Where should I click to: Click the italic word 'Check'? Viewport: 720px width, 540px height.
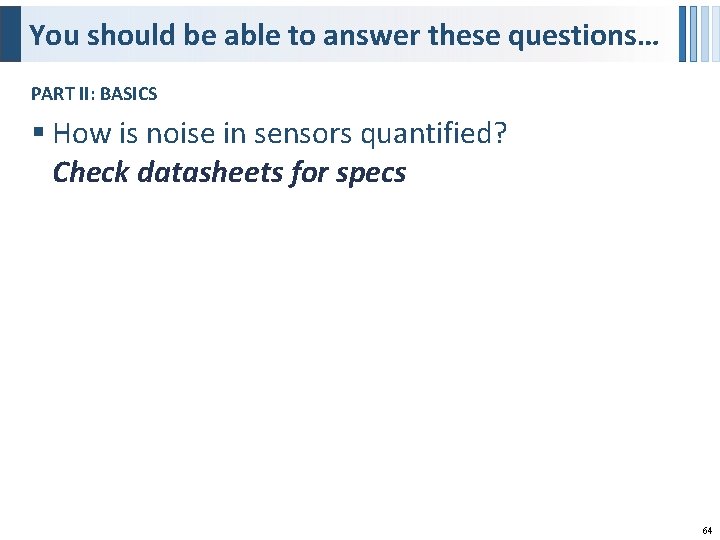tap(91, 172)
